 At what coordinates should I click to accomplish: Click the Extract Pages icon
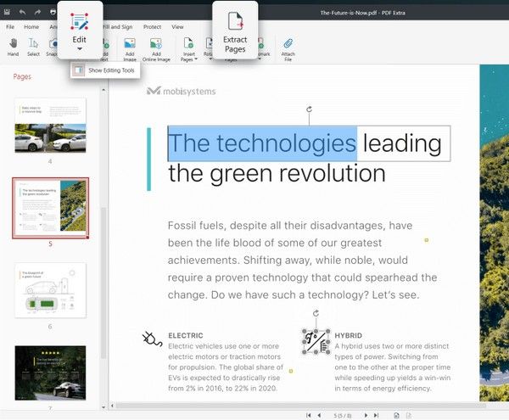tap(235, 22)
